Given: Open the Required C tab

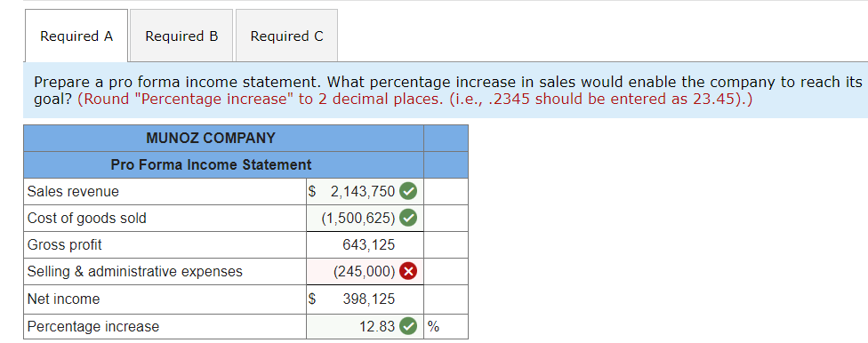Looking at the screenshot, I should (286, 36).
